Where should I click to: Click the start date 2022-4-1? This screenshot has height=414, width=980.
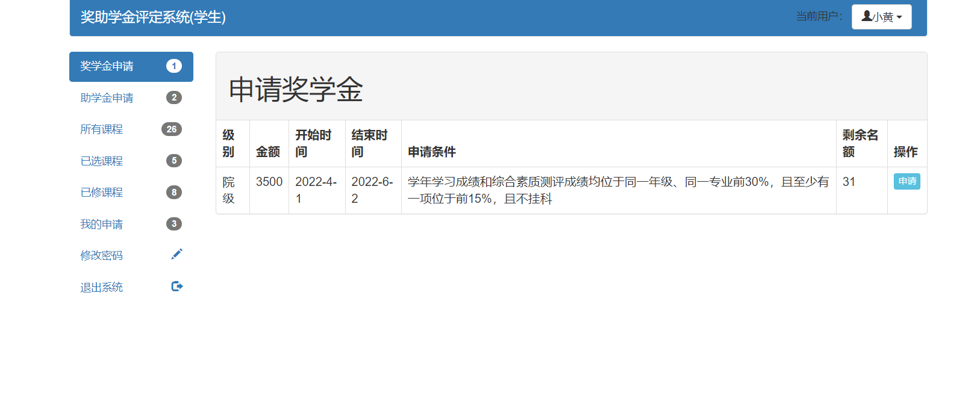(316, 190)
